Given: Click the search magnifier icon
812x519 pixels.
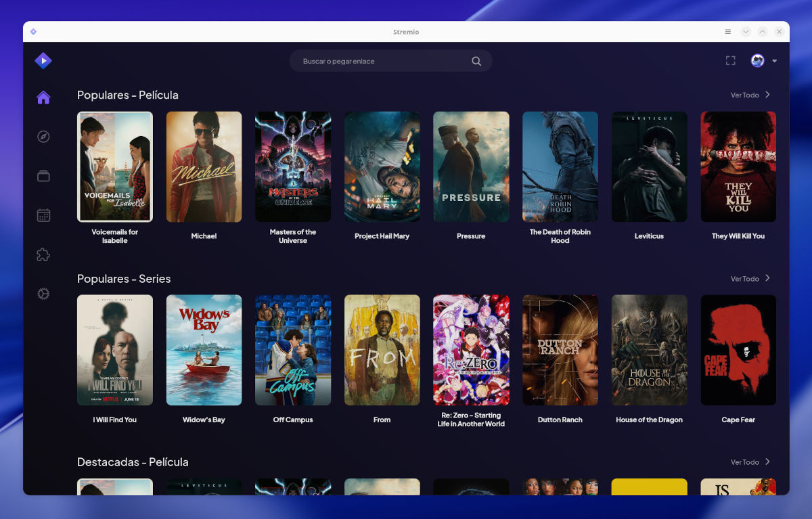Looking at the screenshot, I should coord(476,61).
